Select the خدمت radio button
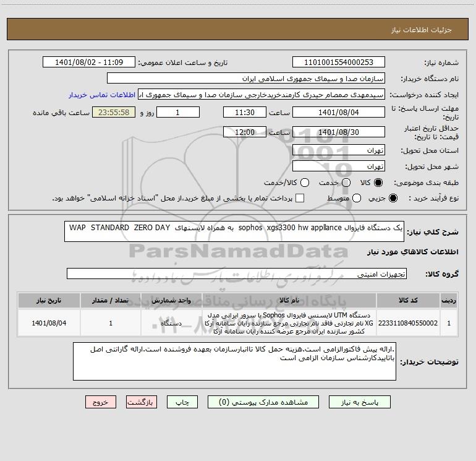 click(x=346, y=183)
